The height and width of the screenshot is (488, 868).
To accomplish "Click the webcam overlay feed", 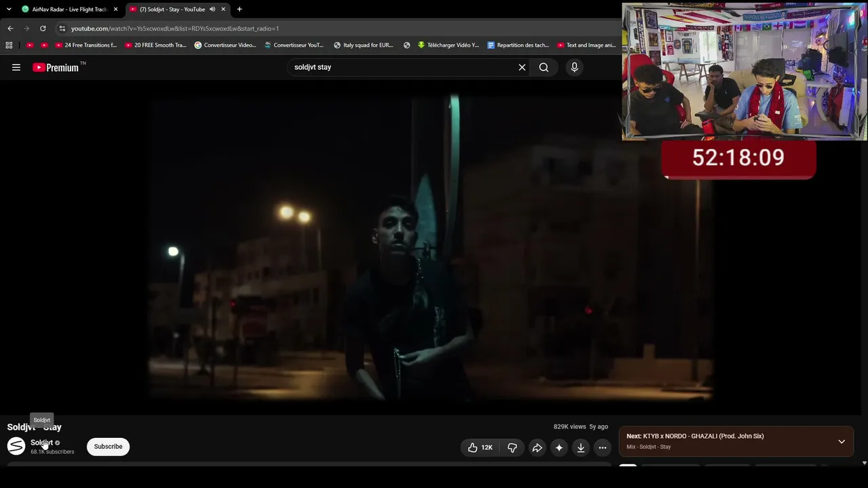I will pyautogui.click(x=744, y=71).
